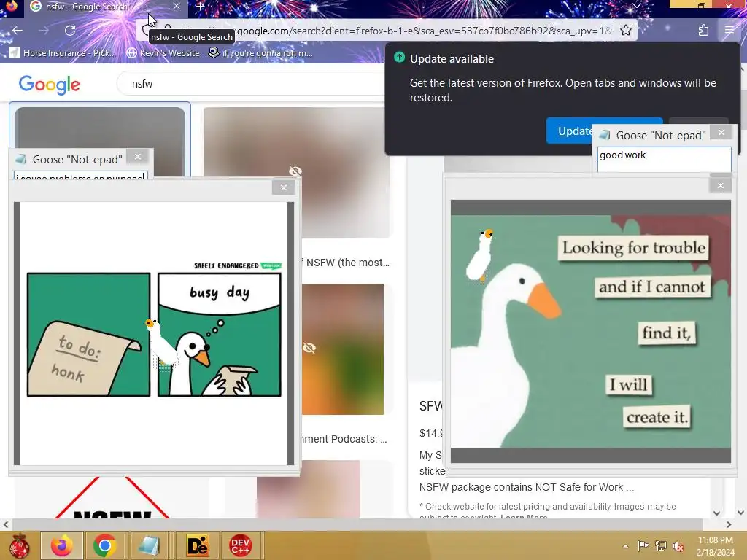Reload the current page
Viewport: 747px width, 560px height.
[x=70, y=31]
